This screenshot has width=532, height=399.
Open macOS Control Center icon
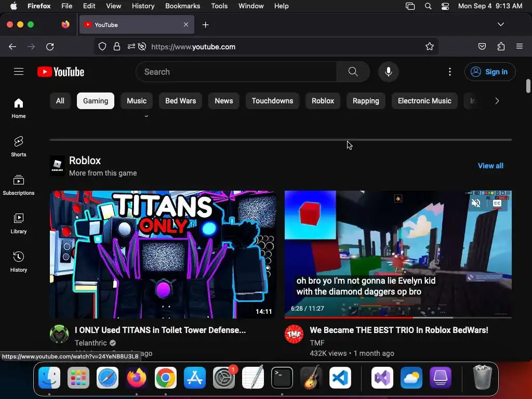[445, 6]
